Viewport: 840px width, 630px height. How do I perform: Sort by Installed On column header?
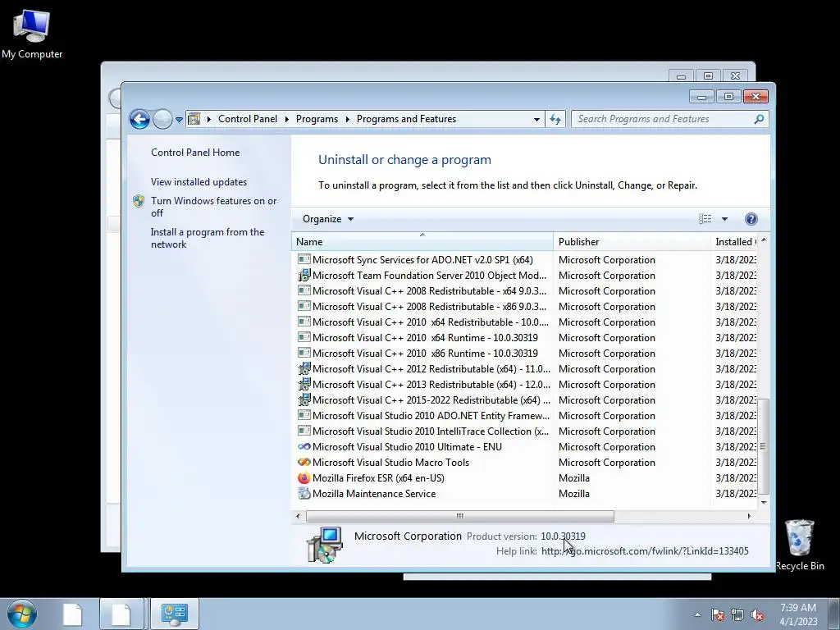pos(733,242)
